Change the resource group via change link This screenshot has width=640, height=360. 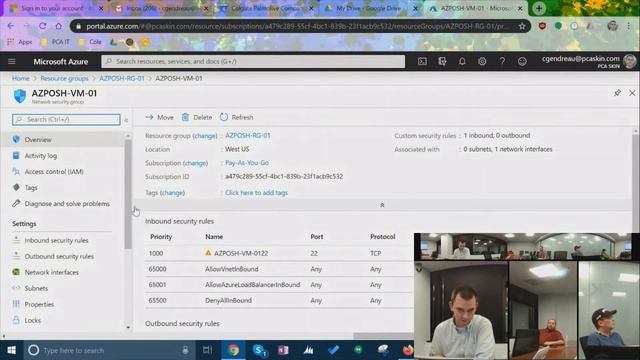tap(205, 136)
